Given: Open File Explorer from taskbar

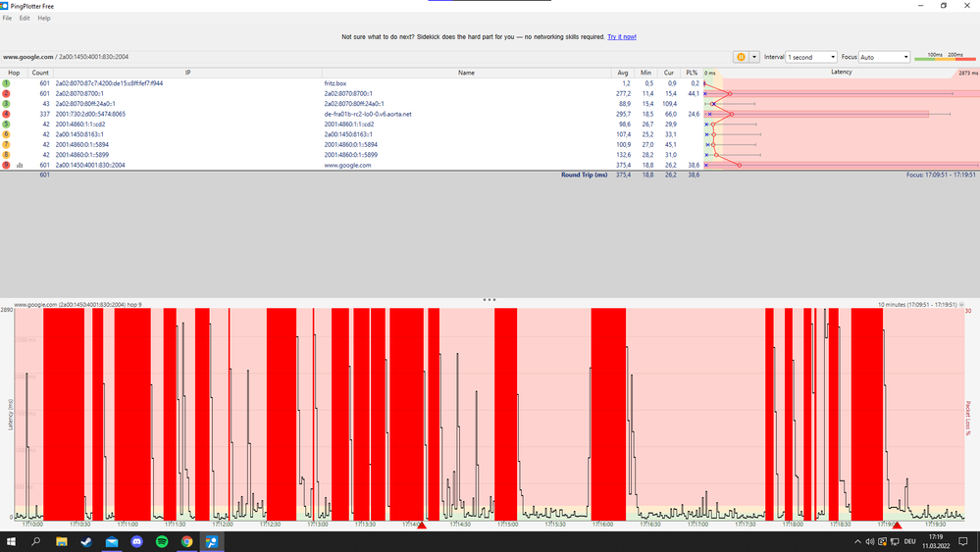Looking at the screenshot, I should coord(61,541).
